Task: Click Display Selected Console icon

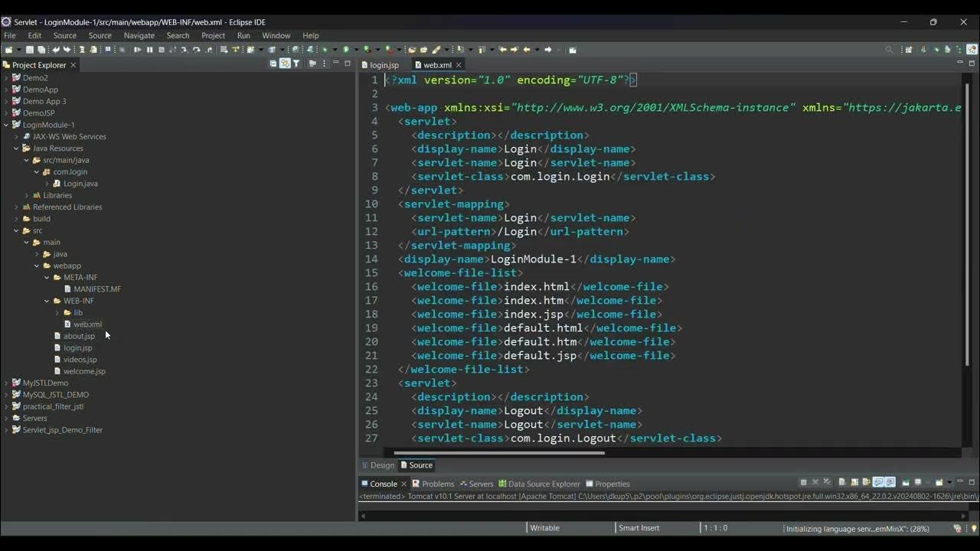Action: click(x=918, y=482)
